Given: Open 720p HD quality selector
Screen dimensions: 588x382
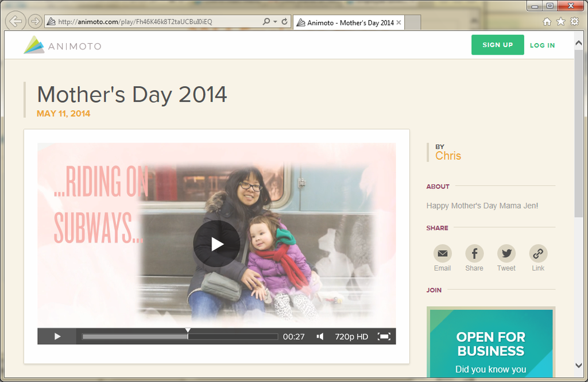Looking at the screenshot, I should pyautogui.click(x=351, y=337).
